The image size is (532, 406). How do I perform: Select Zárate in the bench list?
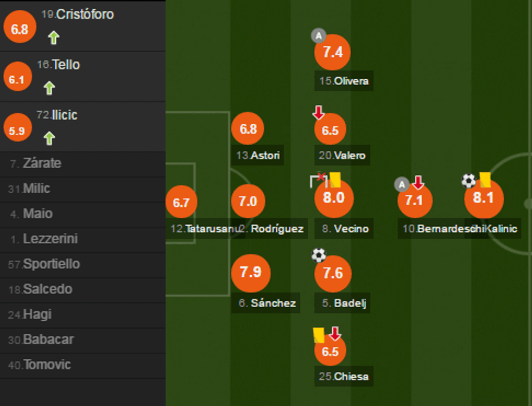click(x=42, y=163)
